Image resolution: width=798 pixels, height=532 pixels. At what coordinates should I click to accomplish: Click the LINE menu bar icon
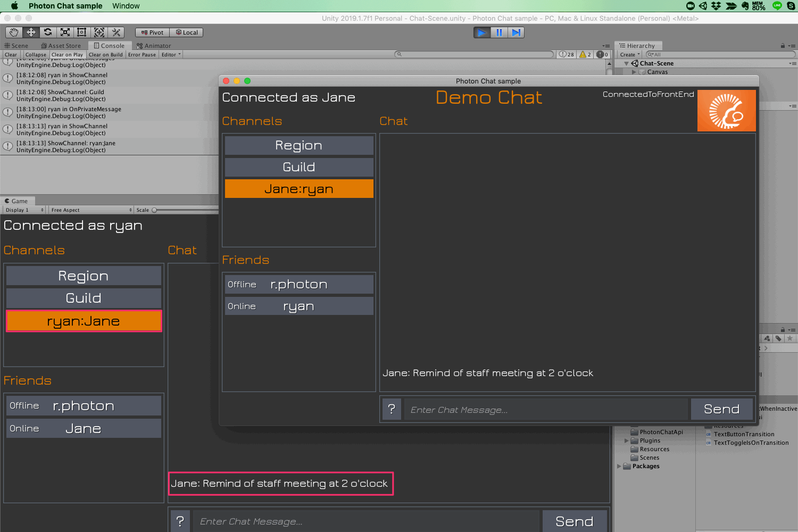[x=777, y=6]
